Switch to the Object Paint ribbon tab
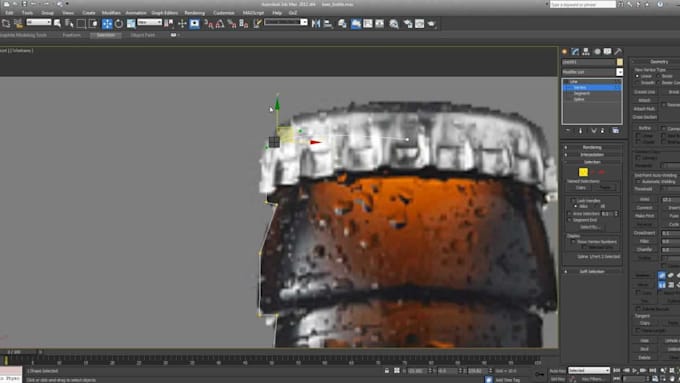The image size is (680, 383). [143, 35]
